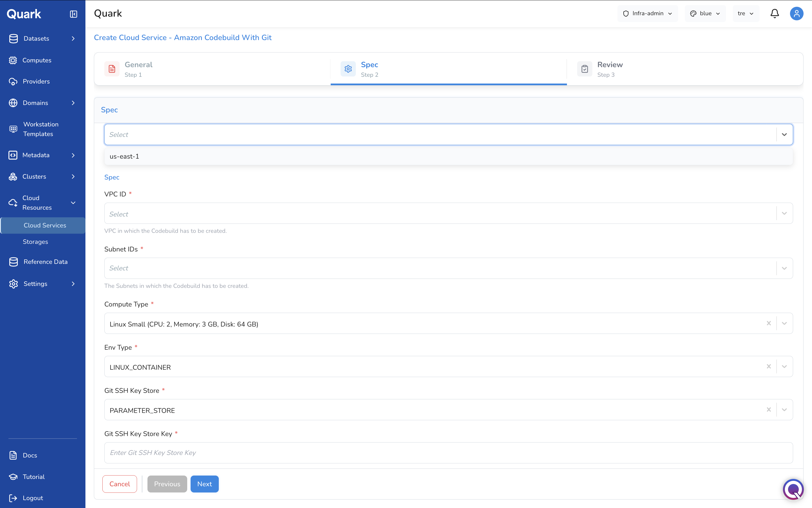Click the Logout arrow icon

pyautogui.click(x=13, y=498)
